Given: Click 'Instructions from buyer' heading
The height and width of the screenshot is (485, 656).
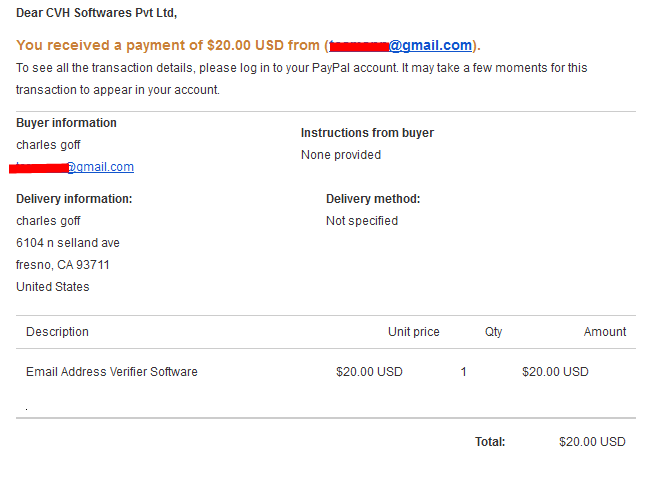Looking at the screenshot, I should tap(367, 133).
